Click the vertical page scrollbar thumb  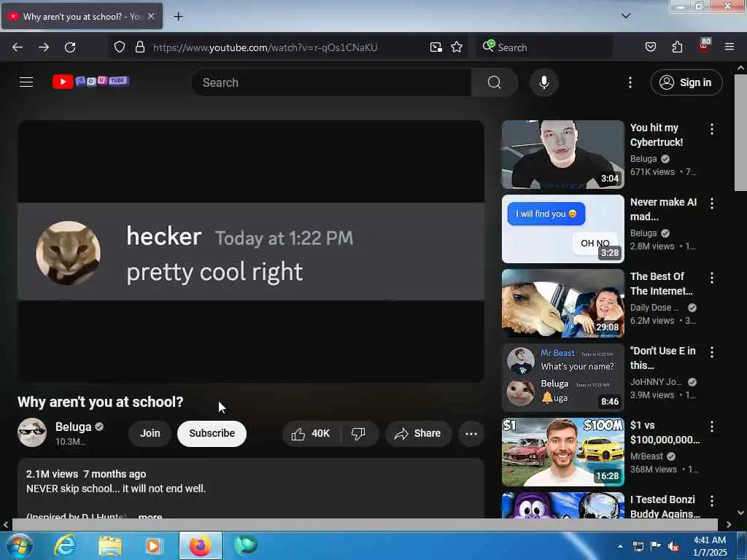pos(740,133)
